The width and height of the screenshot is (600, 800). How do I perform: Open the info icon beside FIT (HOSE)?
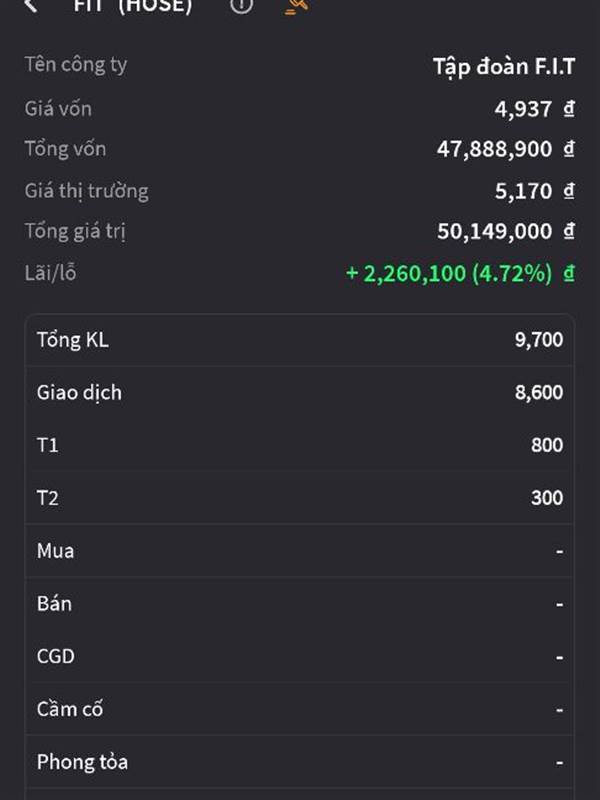pyautogui.click(x=241, y=5)
